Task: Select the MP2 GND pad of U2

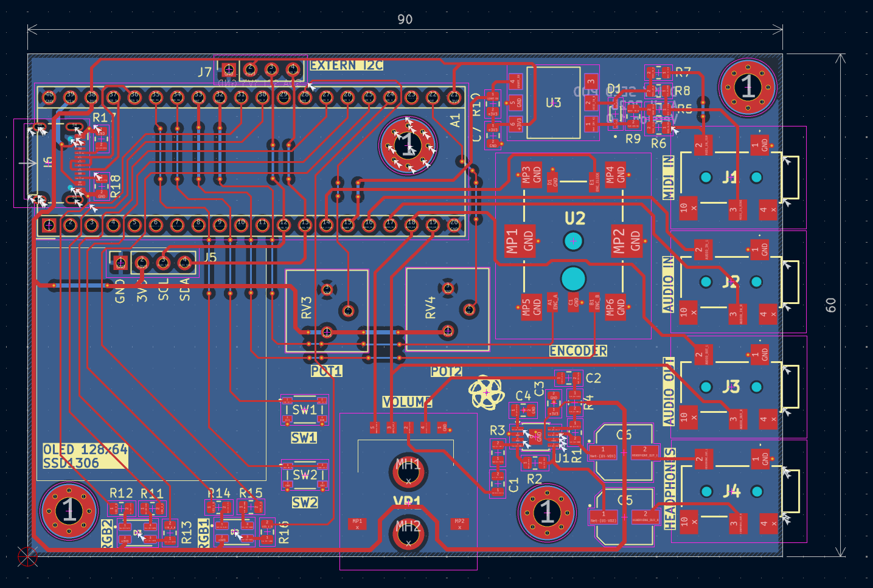Action: pyautogui.click(x=627, y=241)
